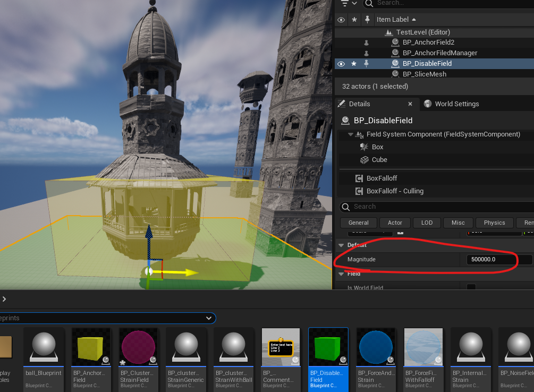Viewport: 534px width, 392px height.
Task: Select the Box component
Action: (x=377, y=147)
